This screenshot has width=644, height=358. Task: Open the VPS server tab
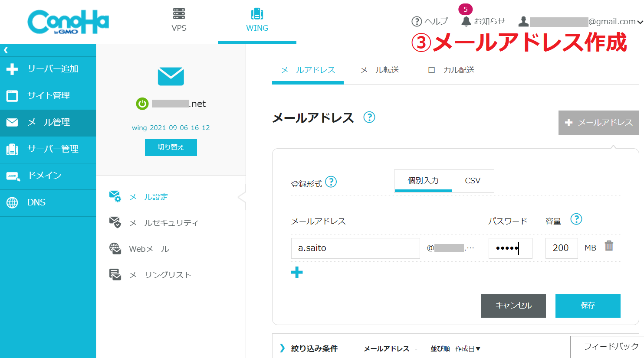179,20
